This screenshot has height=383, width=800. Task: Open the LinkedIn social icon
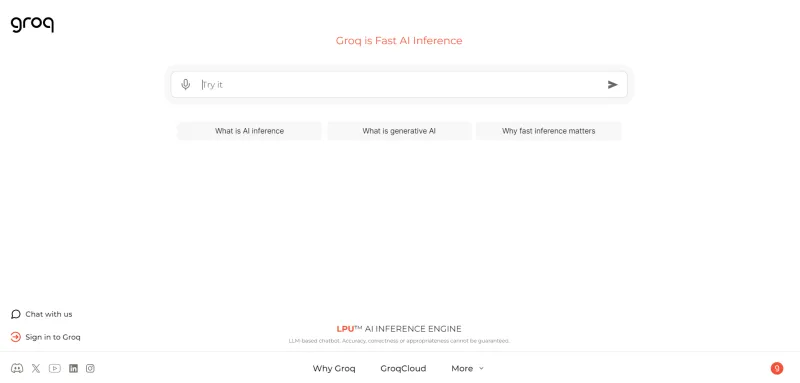point(73,368)
